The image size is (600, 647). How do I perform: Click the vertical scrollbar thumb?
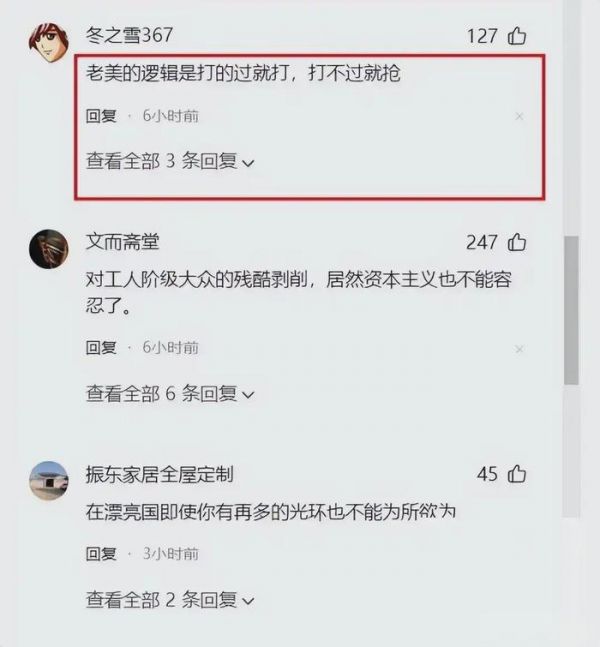[572, 310]
